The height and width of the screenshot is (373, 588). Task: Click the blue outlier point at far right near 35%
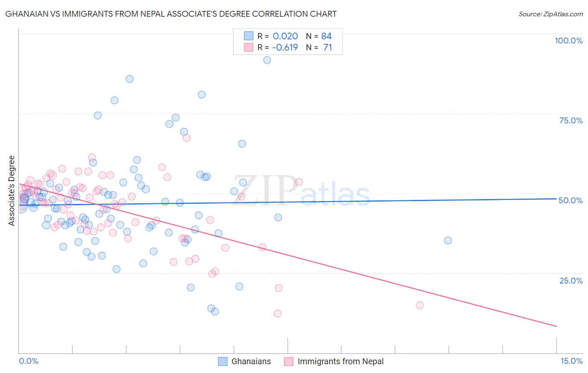[448, 240]
